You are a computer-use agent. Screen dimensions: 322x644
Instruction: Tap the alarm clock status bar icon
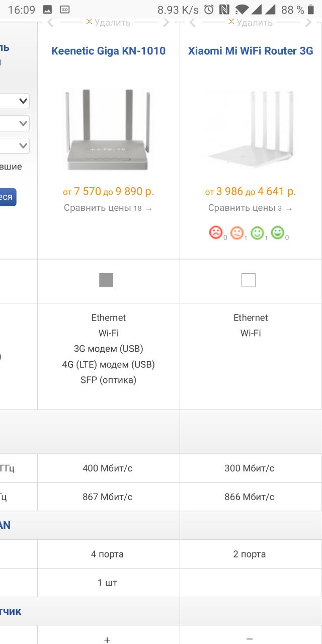click(x=209, y=10)
